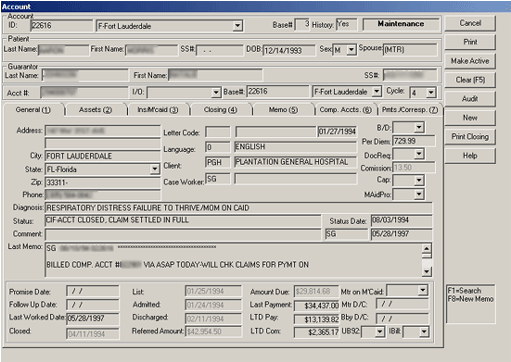Click the Case Worker code field SG
511x362 pixels.
pyautogui.click(x=218, y=179)
